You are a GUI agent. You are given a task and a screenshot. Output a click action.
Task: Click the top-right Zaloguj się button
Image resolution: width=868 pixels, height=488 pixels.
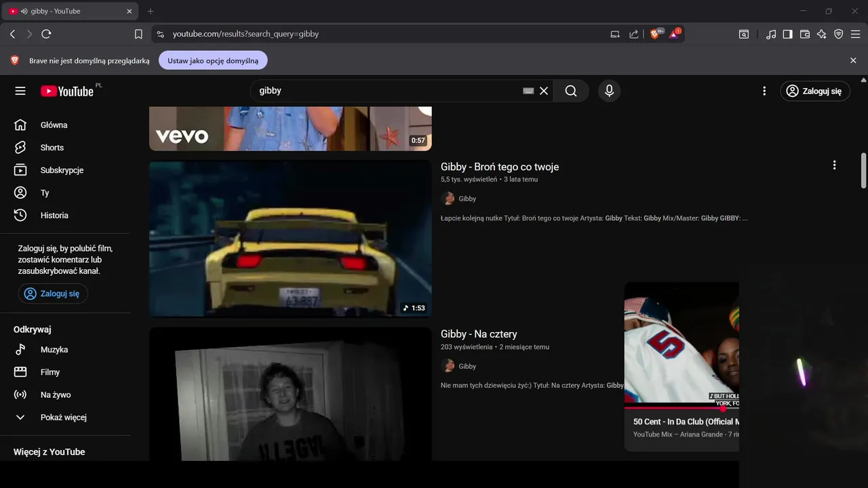click(x=814, y=91)
